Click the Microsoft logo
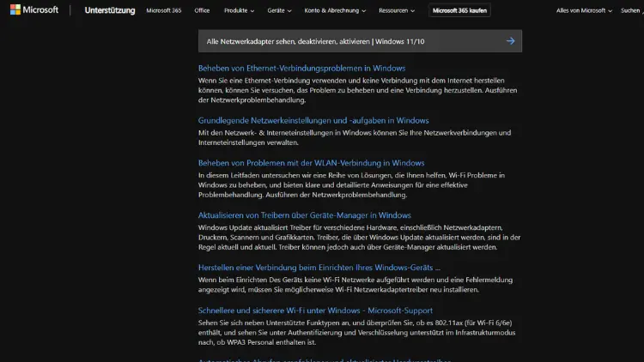 (34, 9)
